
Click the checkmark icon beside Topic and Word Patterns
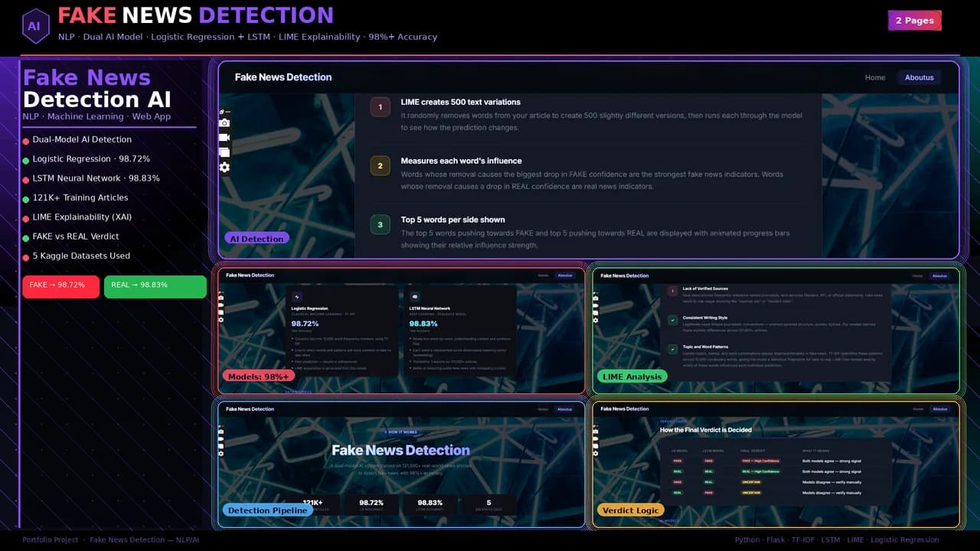pyautogui.click(x=672, y=349)
